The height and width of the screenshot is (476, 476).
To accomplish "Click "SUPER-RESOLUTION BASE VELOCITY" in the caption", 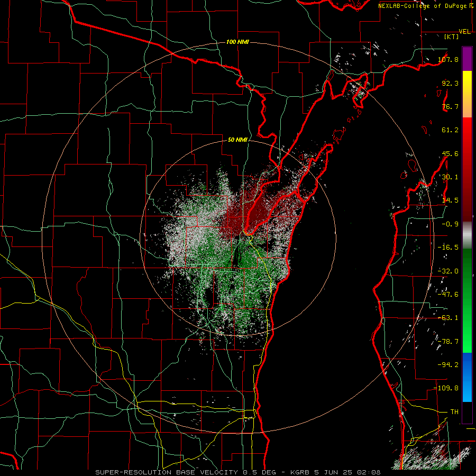I will pyautogui.click(x=167, y=472).
